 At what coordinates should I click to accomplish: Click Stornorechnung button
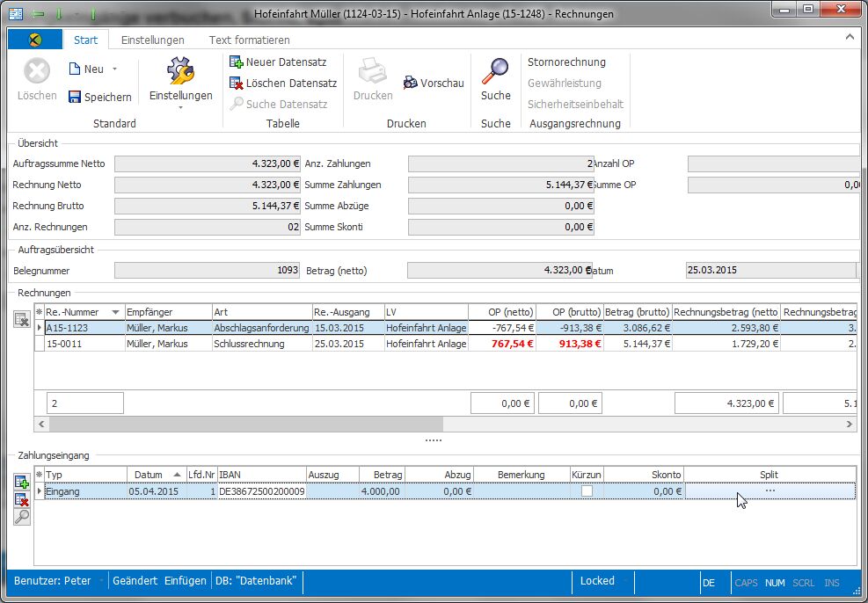pos(566,62)
